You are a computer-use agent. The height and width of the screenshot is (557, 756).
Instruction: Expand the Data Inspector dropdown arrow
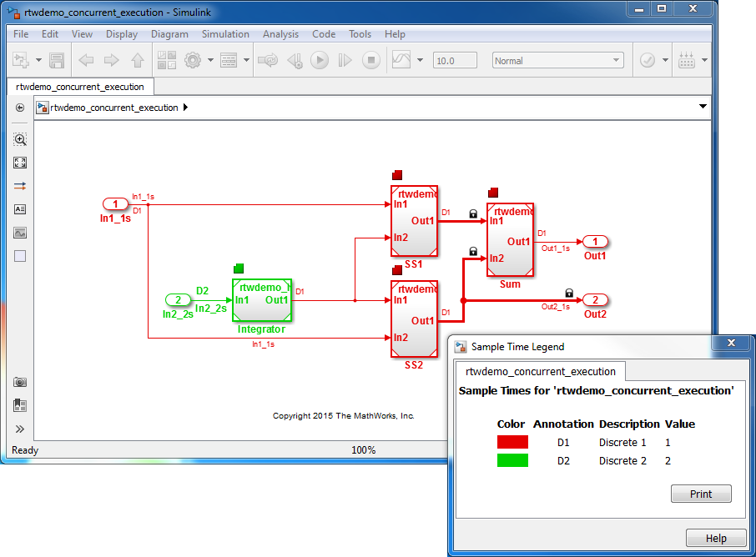[x=420, y=60]
